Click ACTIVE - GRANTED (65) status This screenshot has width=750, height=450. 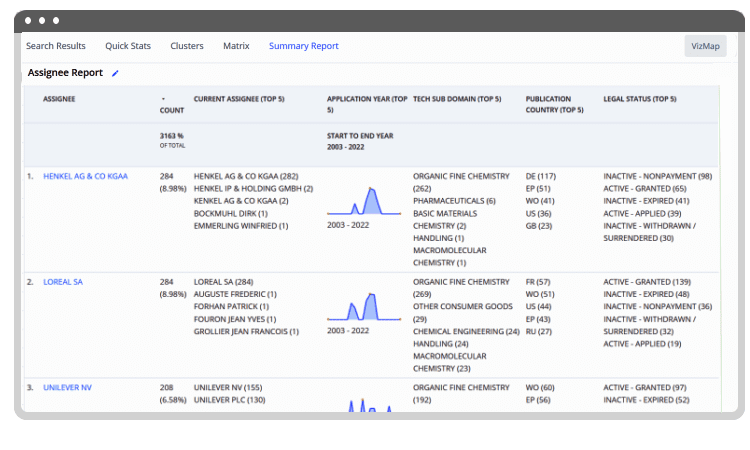[644, 189]
